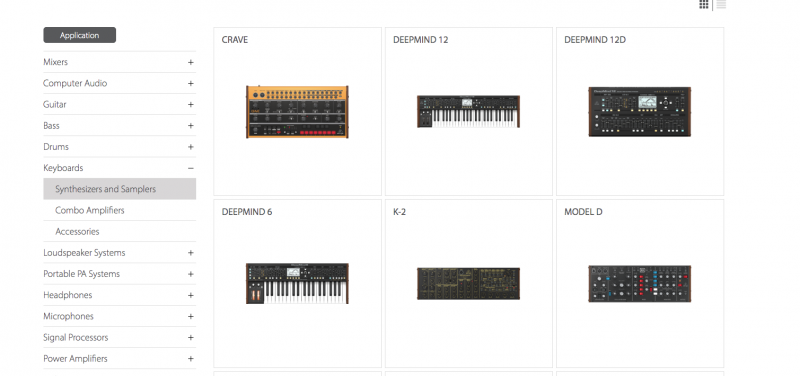Expand the Headphones category plus
The image size is (800, 376).
pos(191,295)
